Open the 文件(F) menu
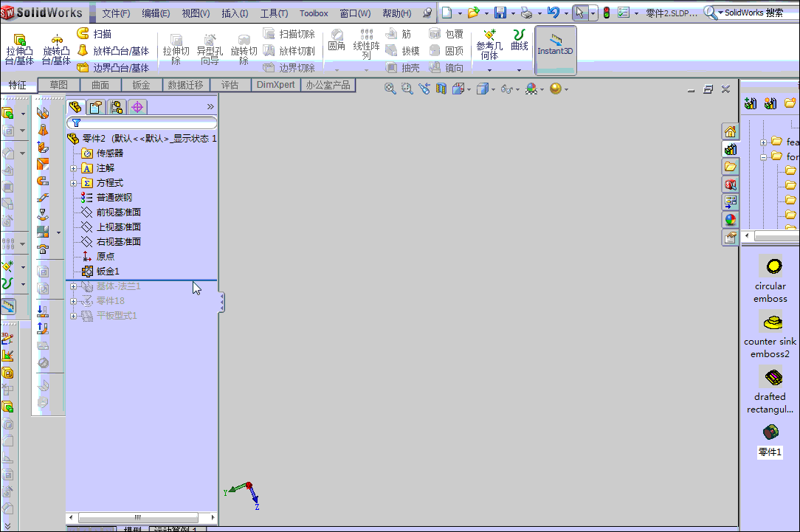The image size is (800, 532). (116, 13)
